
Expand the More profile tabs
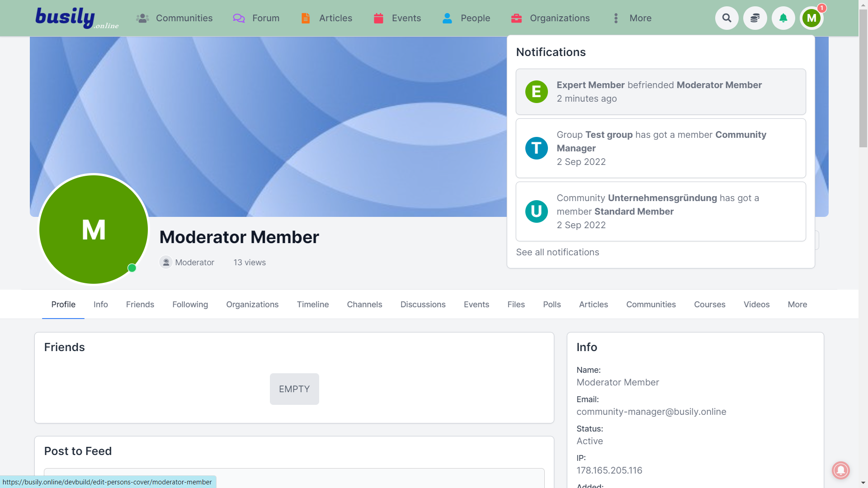(x=797, y=305)
